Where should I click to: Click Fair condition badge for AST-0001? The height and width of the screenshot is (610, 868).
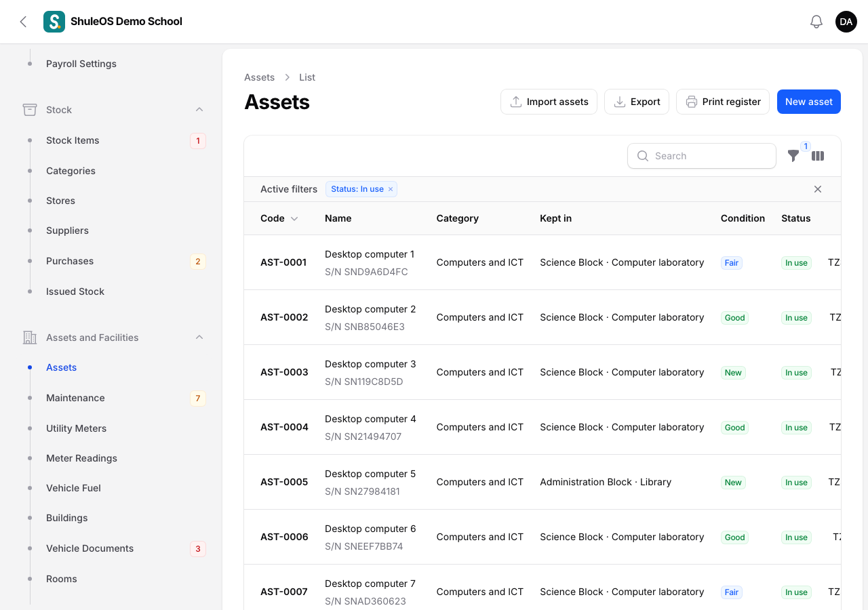(x=731, y=263)
